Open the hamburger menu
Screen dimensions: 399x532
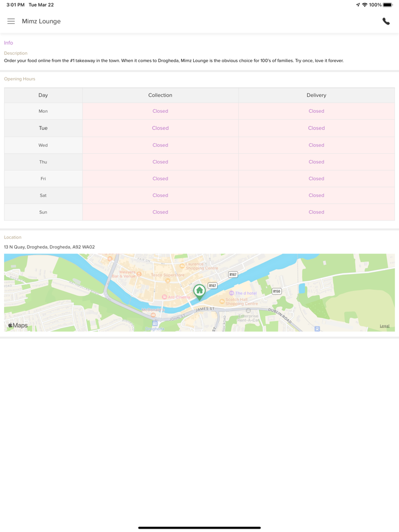[11, 22]
